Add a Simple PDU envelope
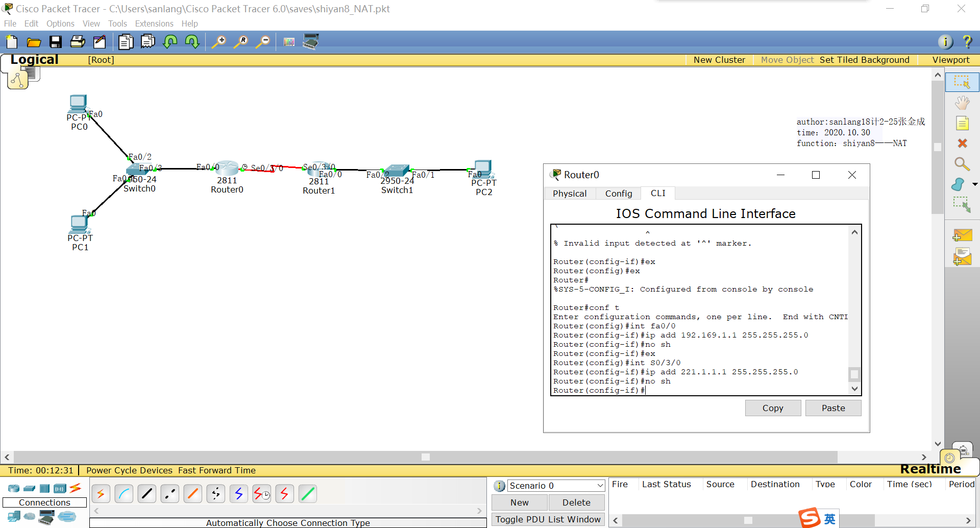 (962, 235)
